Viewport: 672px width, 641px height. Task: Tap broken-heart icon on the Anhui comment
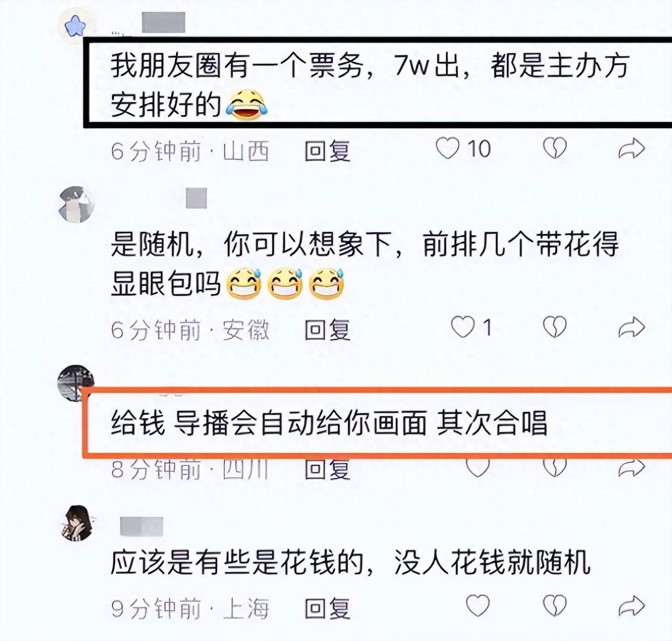(555, 327)
